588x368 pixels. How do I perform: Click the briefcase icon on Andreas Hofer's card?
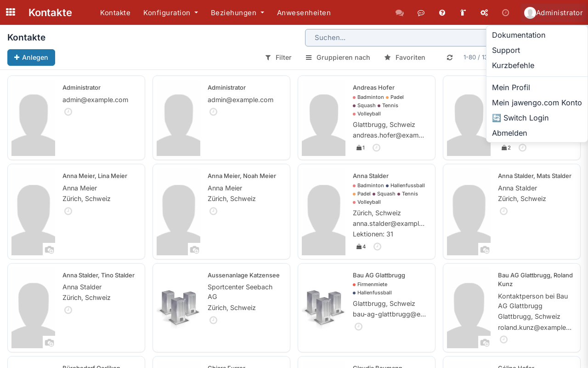pyautogui.click(x=360, y=148)
